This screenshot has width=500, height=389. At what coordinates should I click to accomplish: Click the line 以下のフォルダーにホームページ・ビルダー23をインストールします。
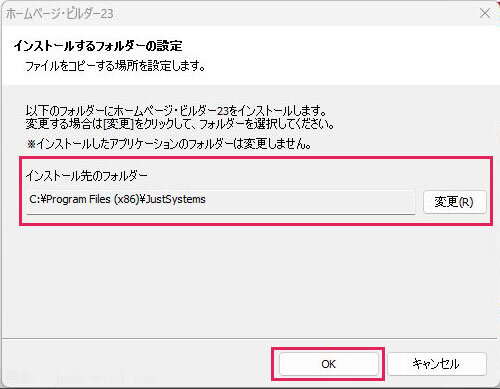coord(176,110)
